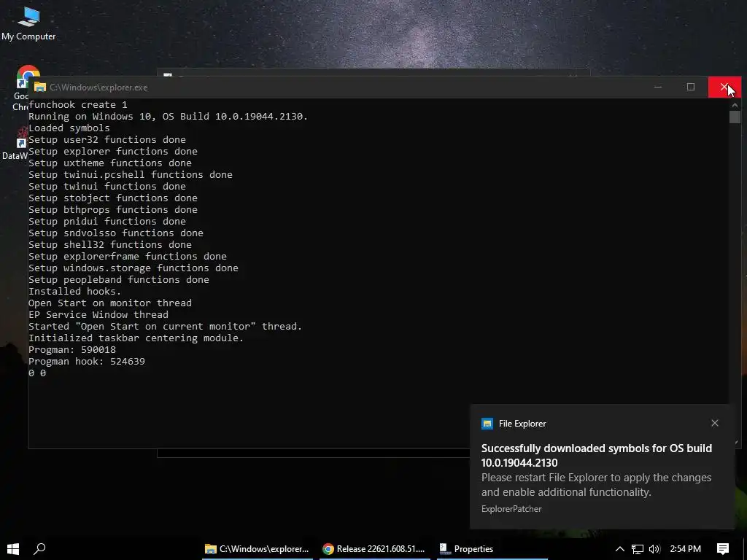Click the explorer.exe console title bar icon
This screenshot has height=560, width=747.
coord(40,87)
